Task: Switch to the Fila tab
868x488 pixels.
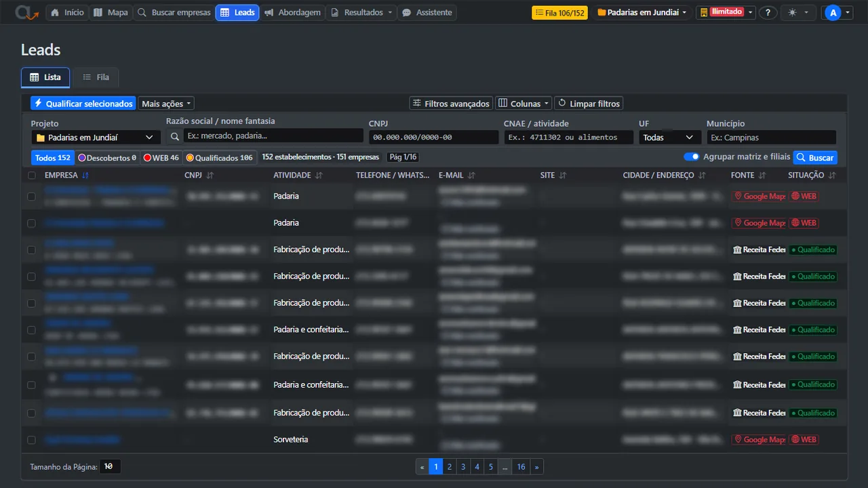Action: coord(96,77)
